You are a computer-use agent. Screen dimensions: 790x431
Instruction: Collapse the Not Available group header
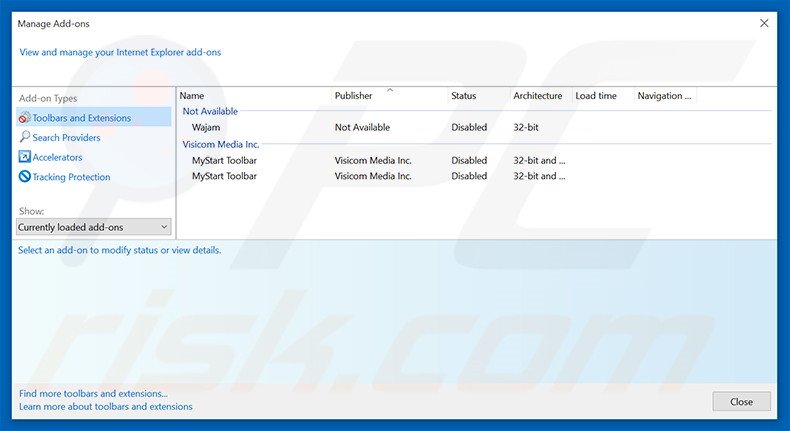[x=210, y=111]
